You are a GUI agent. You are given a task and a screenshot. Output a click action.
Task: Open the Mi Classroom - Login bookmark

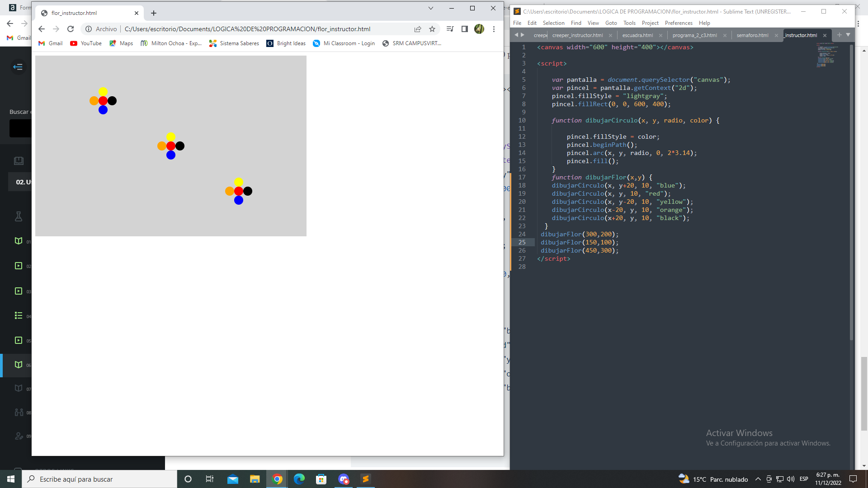344,43
